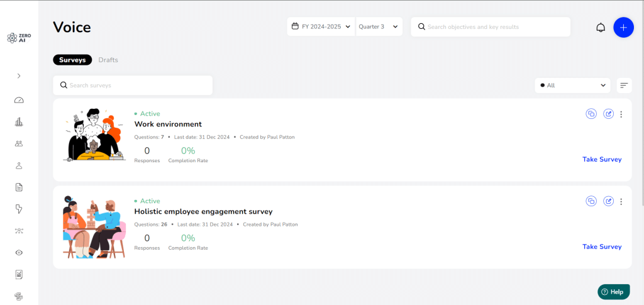Edit the Holistic employee engagement survey

pyautogui.click(x=608, y=201)
